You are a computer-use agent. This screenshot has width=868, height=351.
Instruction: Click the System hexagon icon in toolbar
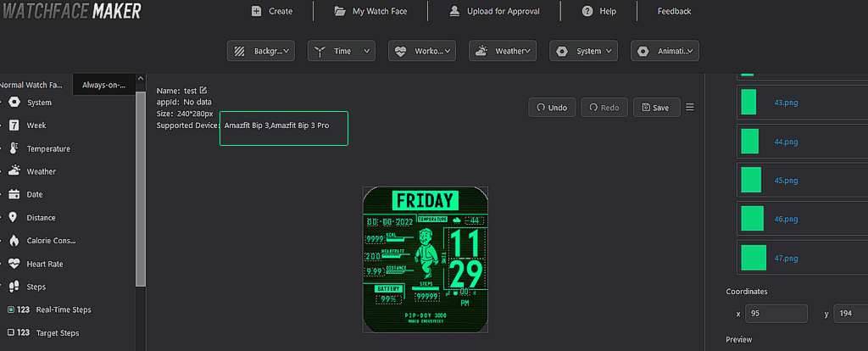[562, 51]
